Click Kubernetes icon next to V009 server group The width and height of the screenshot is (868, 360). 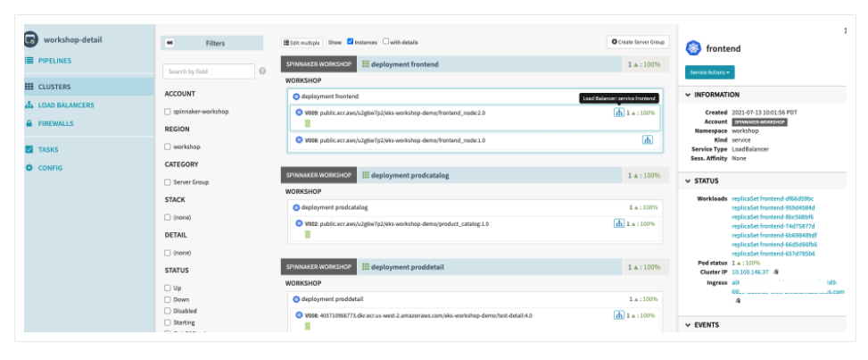click(299, 113)
